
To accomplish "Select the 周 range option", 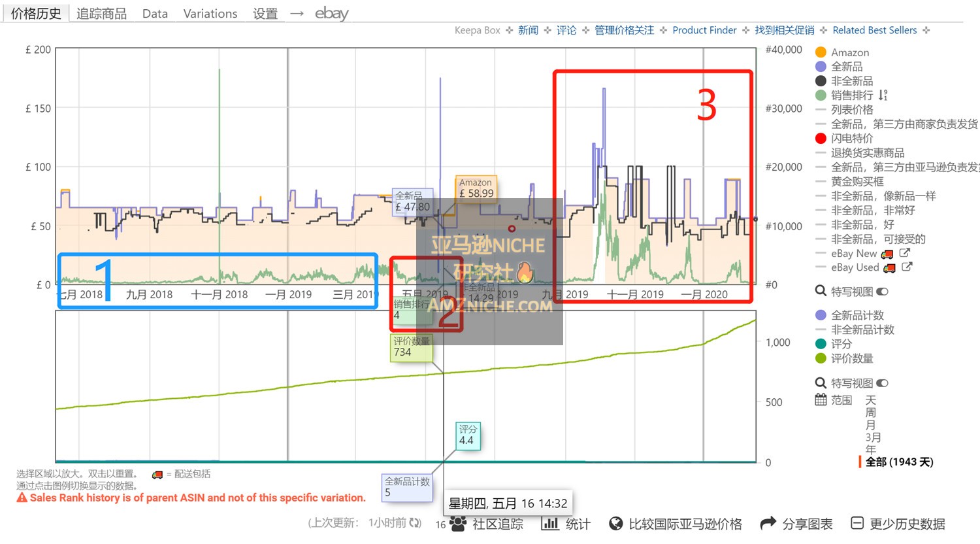I will click(x=870, y=413).
